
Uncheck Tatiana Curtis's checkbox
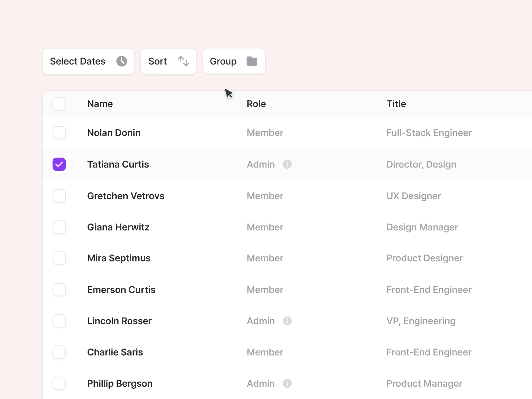(x=59, y=164)
